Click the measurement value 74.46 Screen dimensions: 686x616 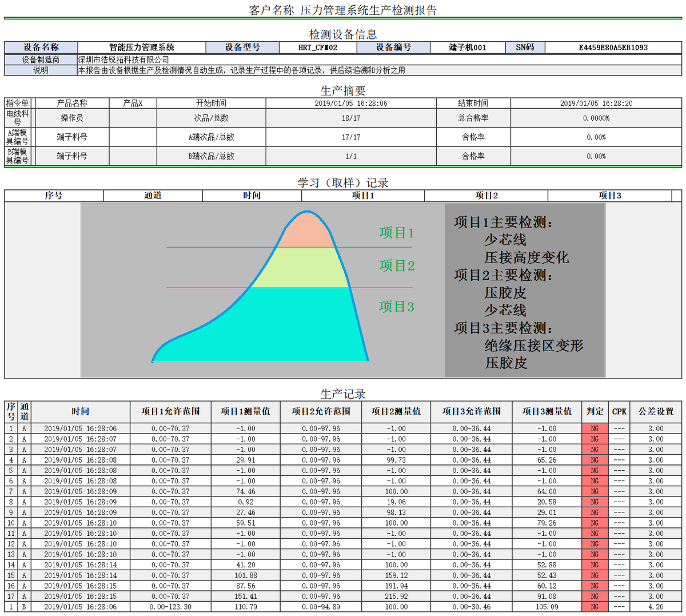[x=246, y=491]
